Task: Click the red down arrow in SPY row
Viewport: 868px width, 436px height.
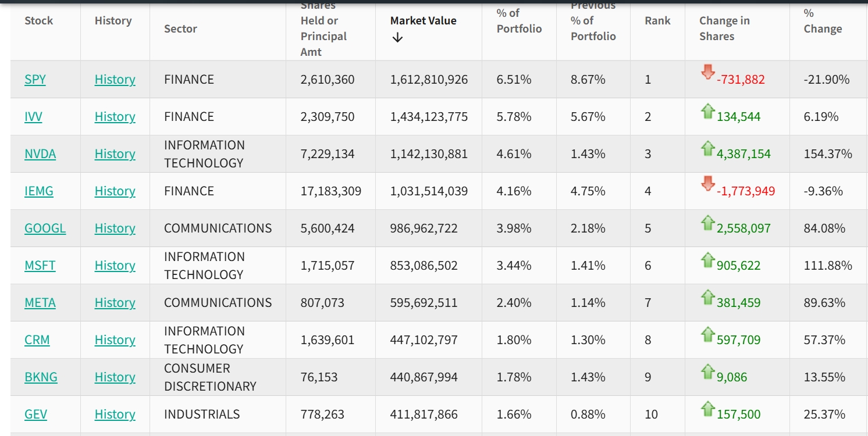Action: coord(707,73)
